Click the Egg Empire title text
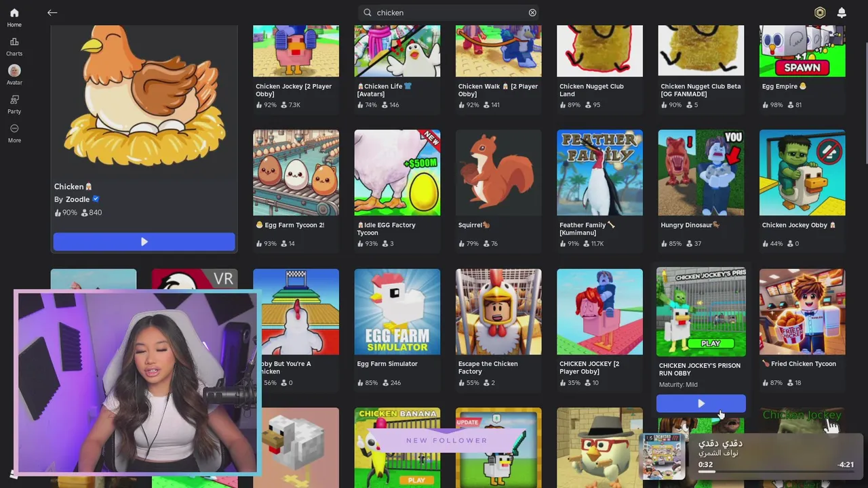Viewport: 868px width, 488px height. [x=784, y=87]
